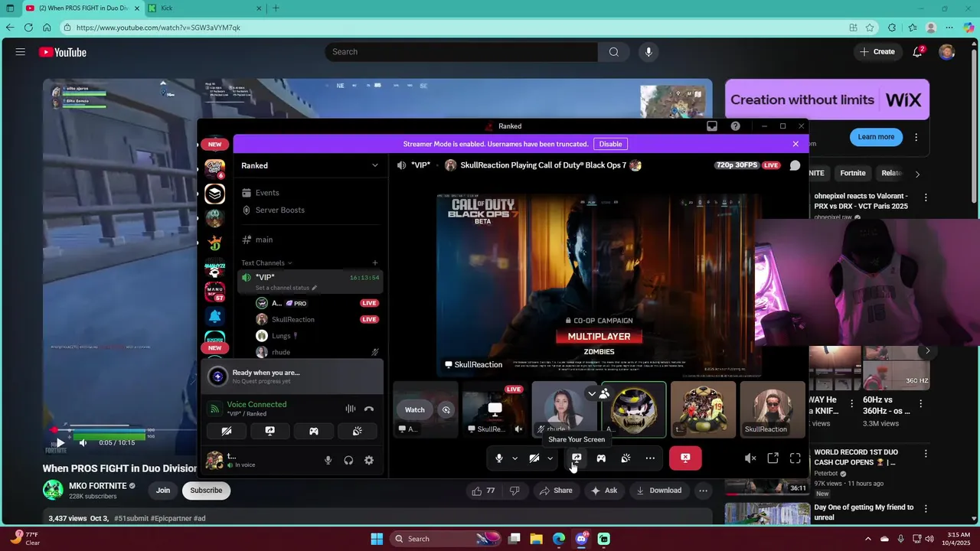This screenshot has width=980, height=551.
Task: Open Discord from the Windows taskbar
Action: pos(581,539)
